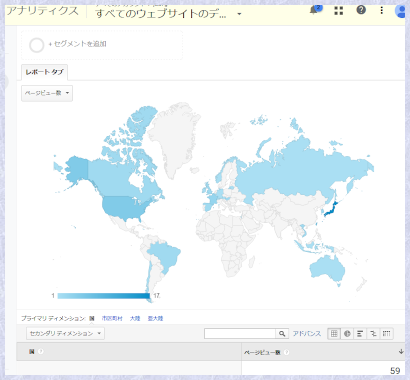Click the table search input field
The image size is (410, 380).
(240, 333)
